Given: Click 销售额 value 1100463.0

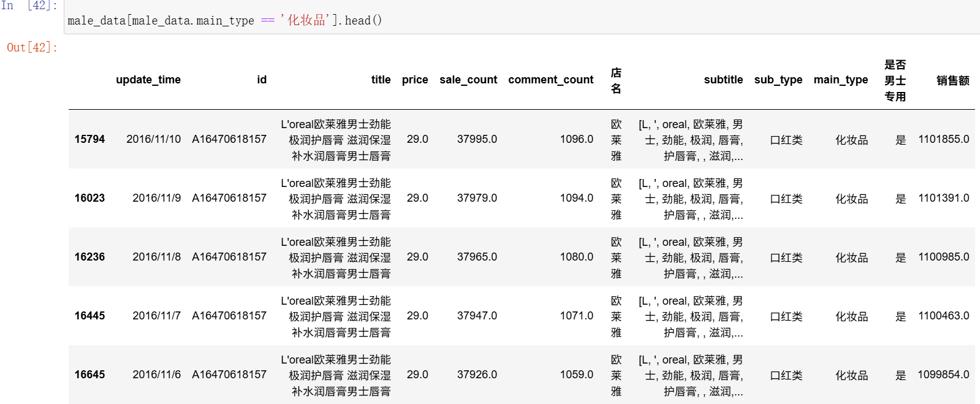Looking at the screenshot, I should [x=944, y=316].
